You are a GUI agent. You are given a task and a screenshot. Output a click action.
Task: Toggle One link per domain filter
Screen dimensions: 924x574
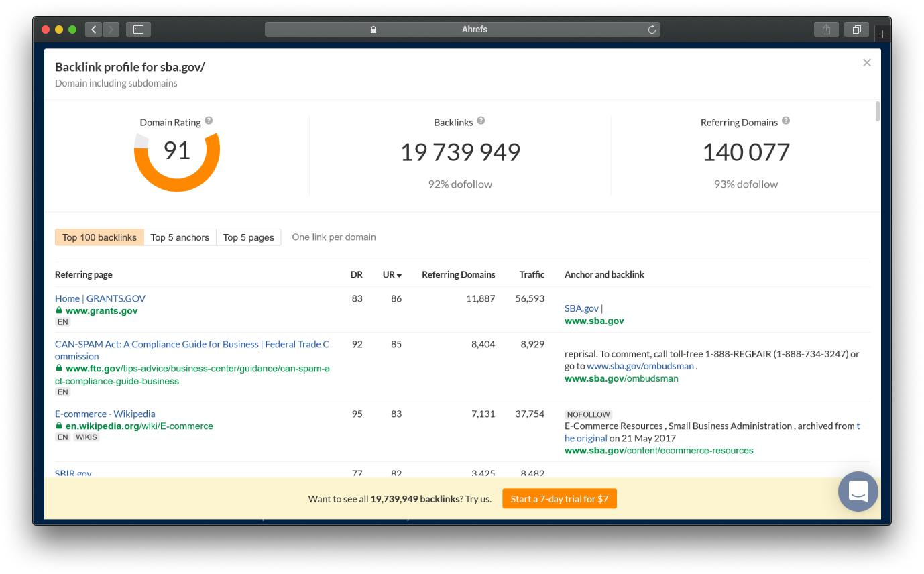(x=334, y=237)
